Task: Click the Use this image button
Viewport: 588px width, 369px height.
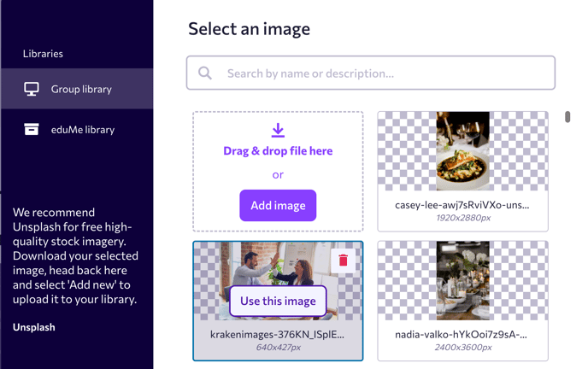Action: coord(278,301)
